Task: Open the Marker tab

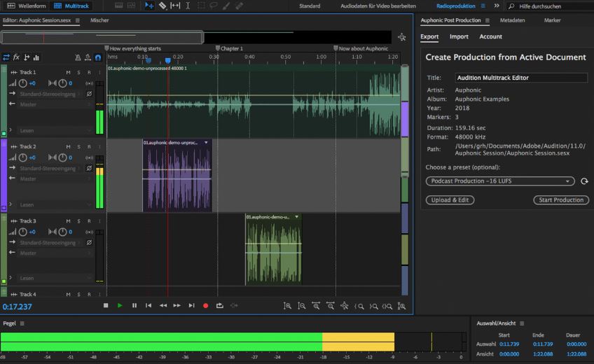Action: [x=553, y=20]
